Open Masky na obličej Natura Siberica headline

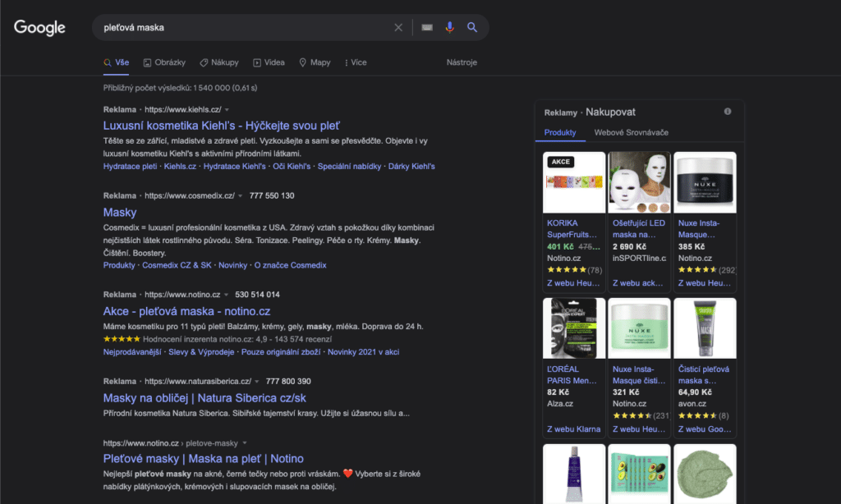coord(205,398)
